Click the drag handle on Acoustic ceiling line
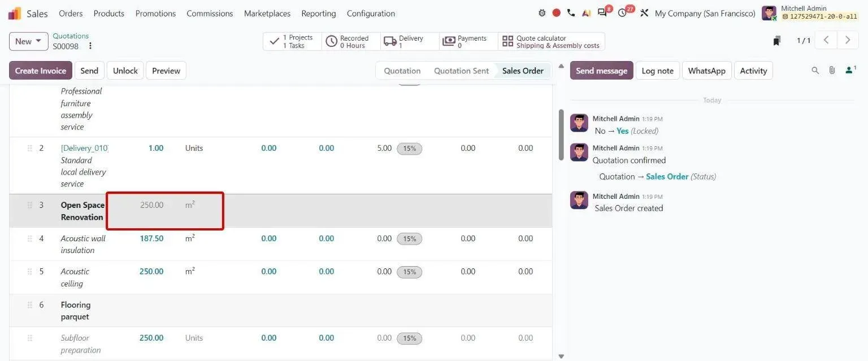The height and width of the screenshot is (361, 868). pos(30,271)
